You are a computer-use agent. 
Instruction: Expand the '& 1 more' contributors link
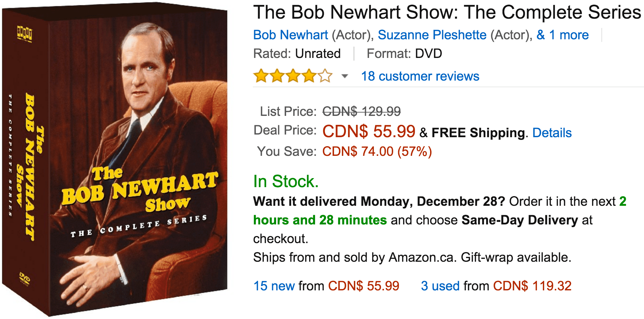[563, 35]
